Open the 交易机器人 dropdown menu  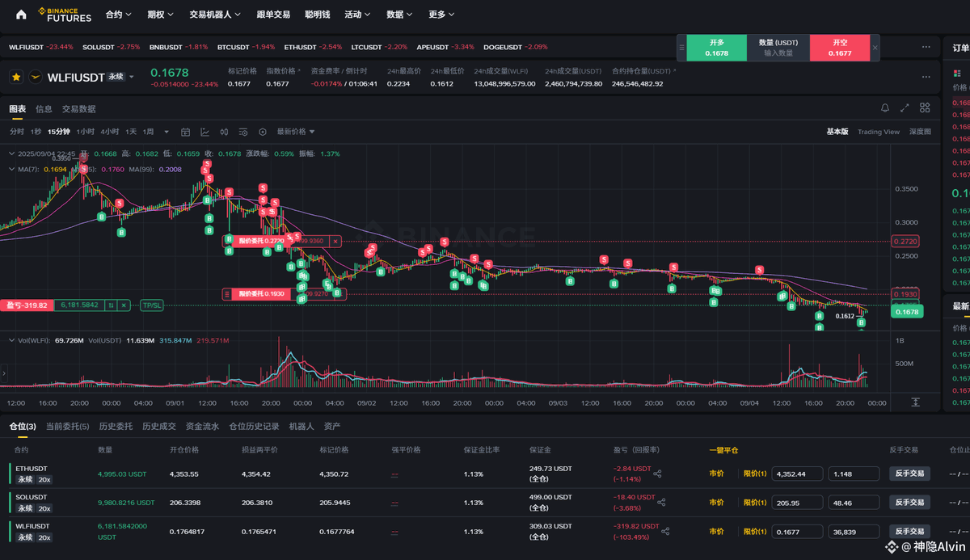[214, 15]
